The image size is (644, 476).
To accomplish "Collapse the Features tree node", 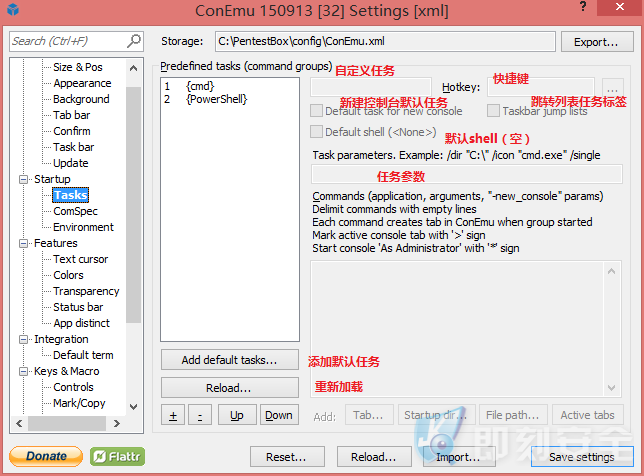I will [23, 244].
